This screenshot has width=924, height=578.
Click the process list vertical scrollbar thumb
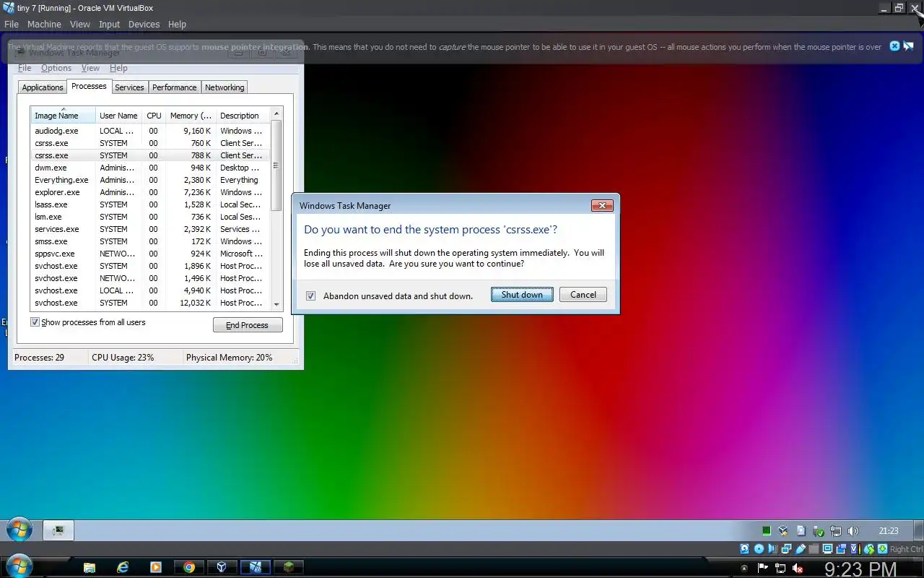[276, 165]
